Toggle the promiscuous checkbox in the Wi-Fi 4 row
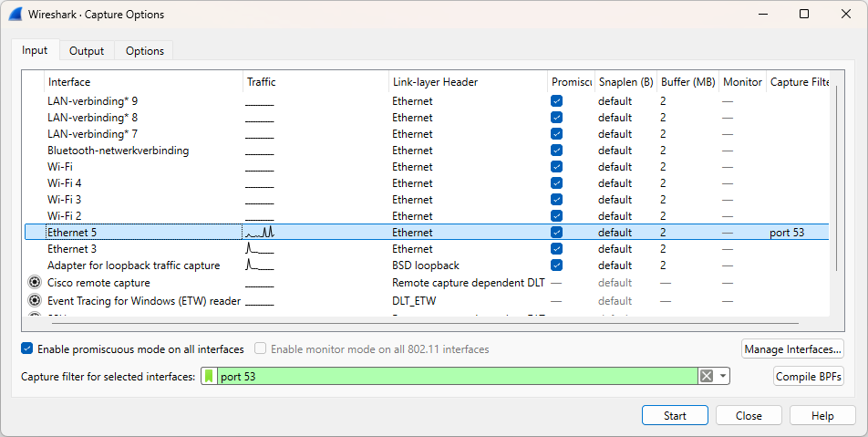The width and height of the screenshot is (868, 437). pyautogui.click(x=557, y=182)
